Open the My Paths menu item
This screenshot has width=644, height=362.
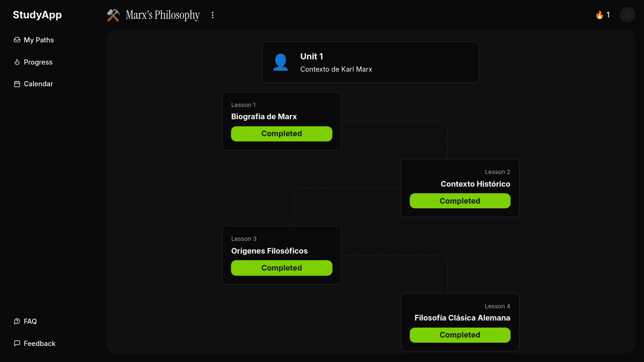pos(39,40)
